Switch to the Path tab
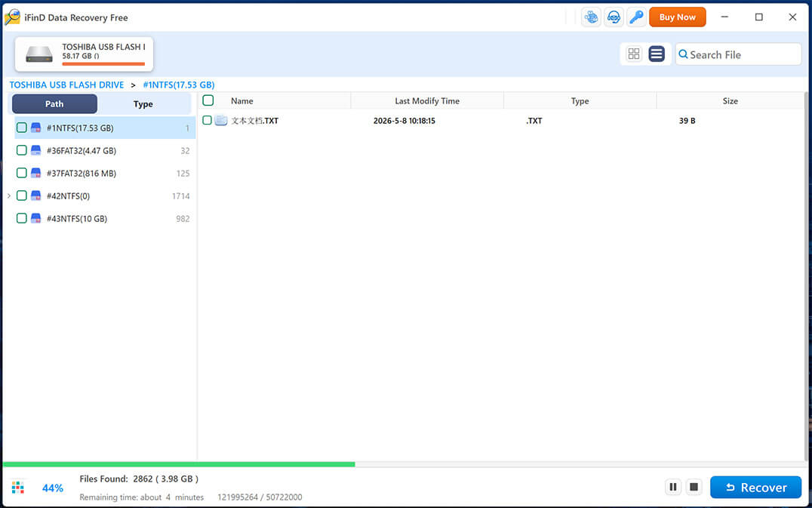Screen dimensions: 812x508 click(x=54, y=104)
